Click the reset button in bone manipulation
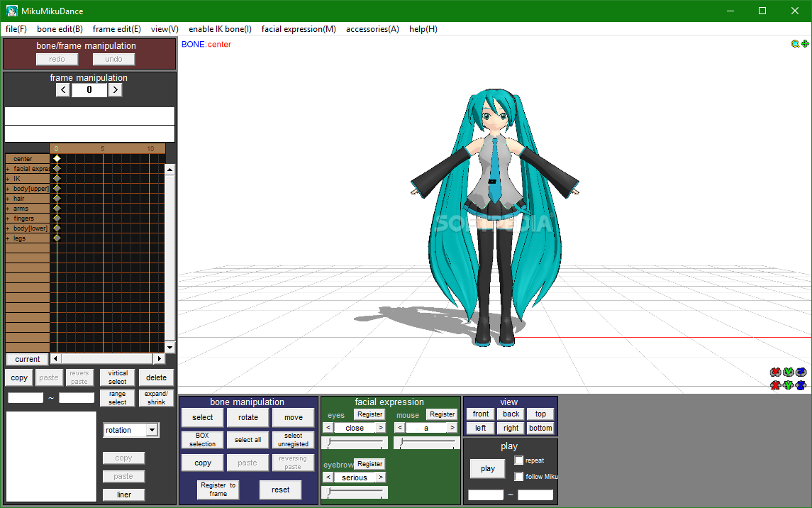Viewport: 812px width, 508px height. (281, 490)
